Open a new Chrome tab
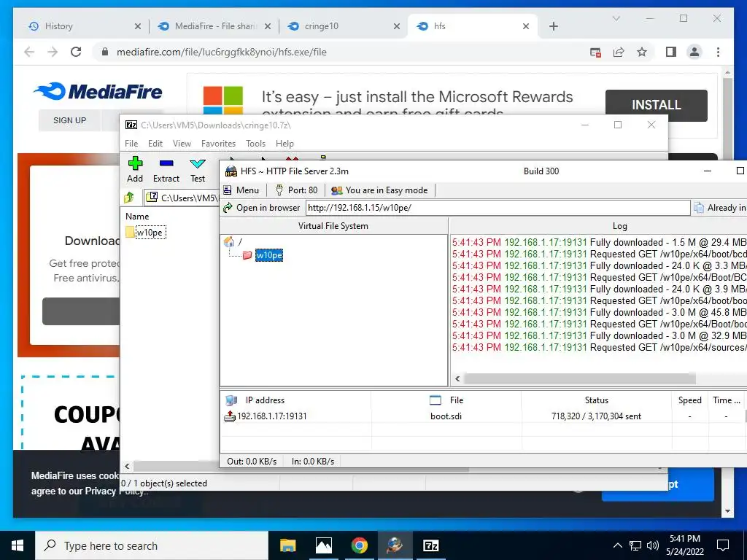 pos(553,26)
